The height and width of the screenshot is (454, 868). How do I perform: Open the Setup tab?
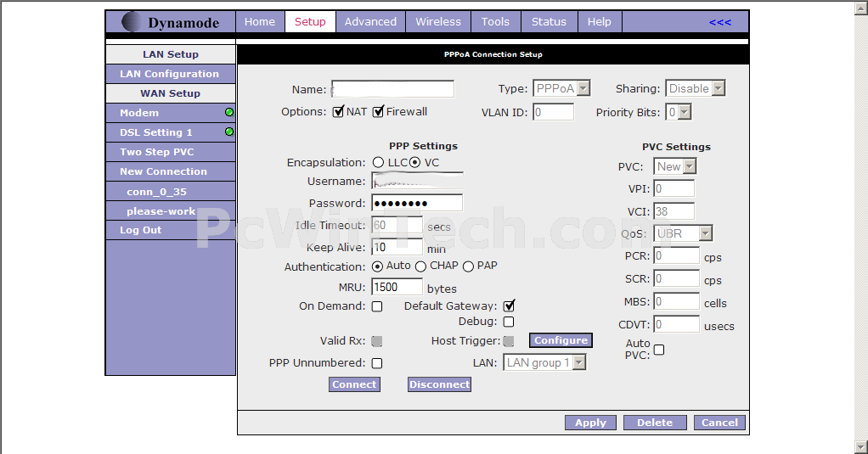point(310,21)
